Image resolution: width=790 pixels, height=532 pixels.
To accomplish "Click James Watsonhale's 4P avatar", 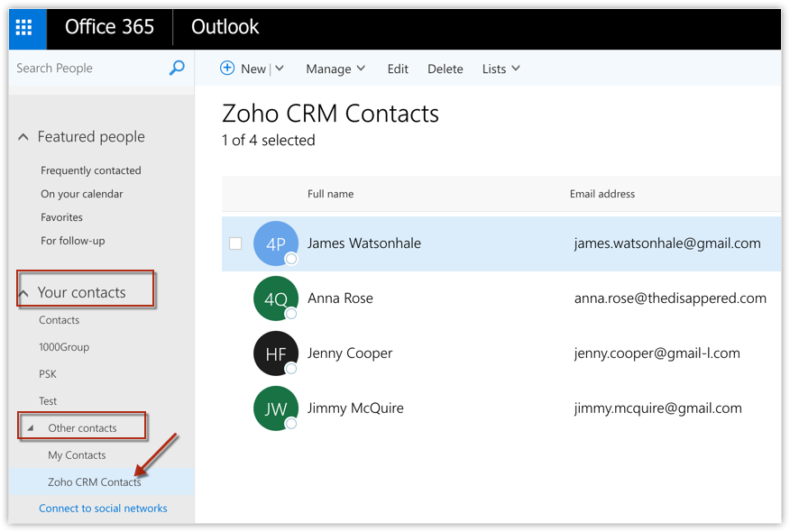I will tap(275, 243).
